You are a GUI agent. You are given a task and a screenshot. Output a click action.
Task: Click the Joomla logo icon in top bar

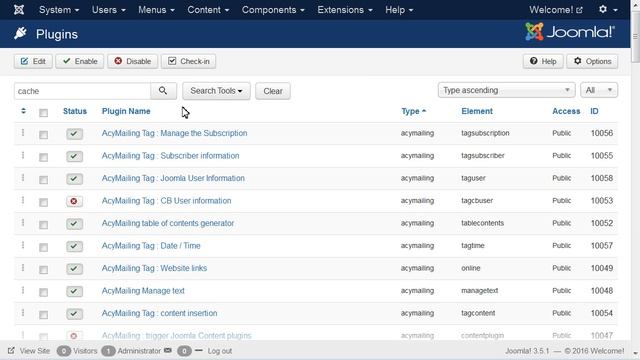[19, 9]
